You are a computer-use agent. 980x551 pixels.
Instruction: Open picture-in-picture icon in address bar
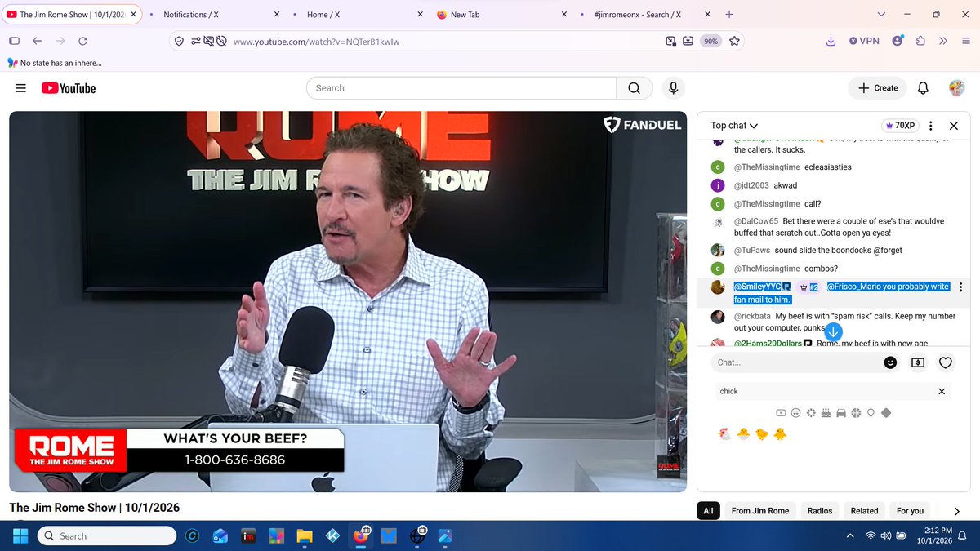[x=670, y=41]
